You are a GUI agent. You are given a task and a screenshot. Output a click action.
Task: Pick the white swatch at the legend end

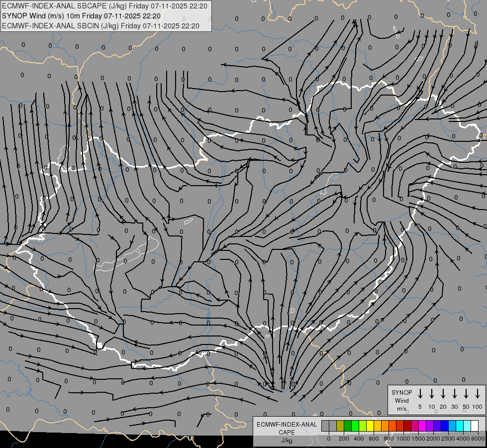pos(474,426)
